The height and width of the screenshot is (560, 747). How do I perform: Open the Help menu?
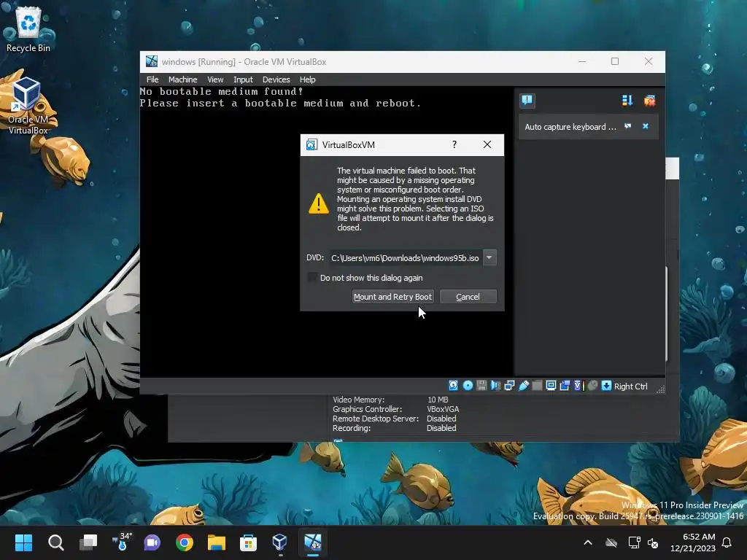coord(307,79)
